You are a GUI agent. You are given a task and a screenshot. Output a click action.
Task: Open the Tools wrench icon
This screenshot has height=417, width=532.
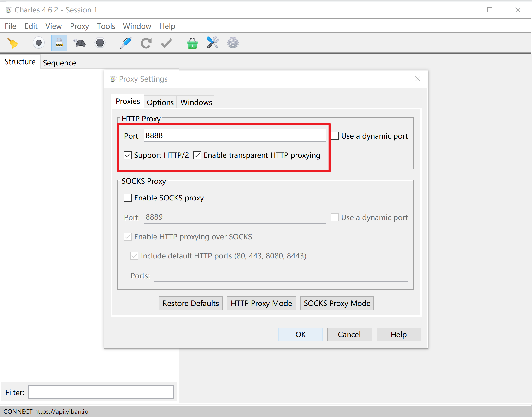[x=213, y=43]
